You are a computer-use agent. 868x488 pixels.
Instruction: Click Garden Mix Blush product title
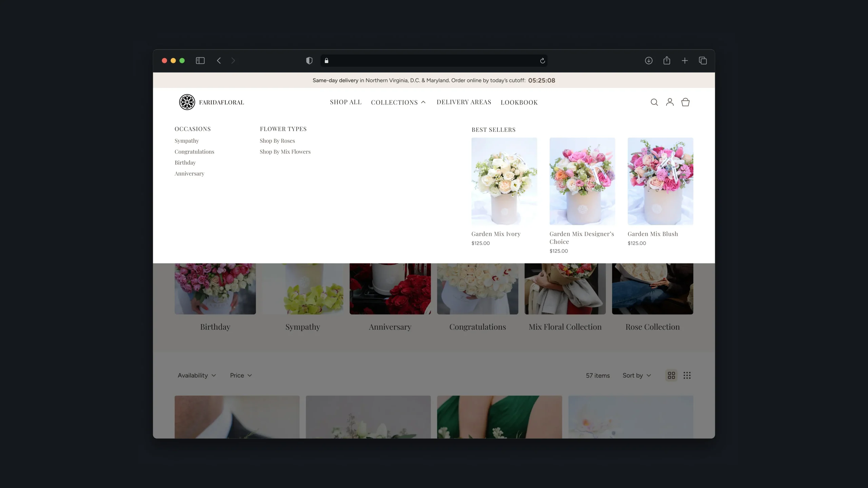pos(652,234)
